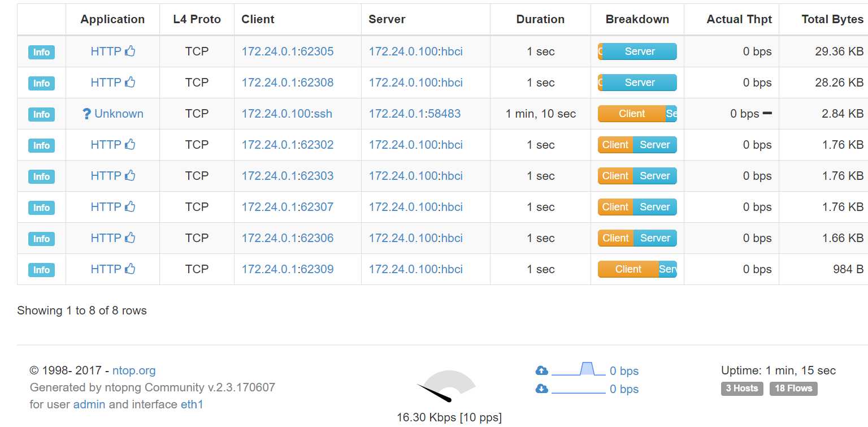Click thumbs-up icon on the 62302 HTTP row
The height and width of the screenshot is (427, 868).
130,145
